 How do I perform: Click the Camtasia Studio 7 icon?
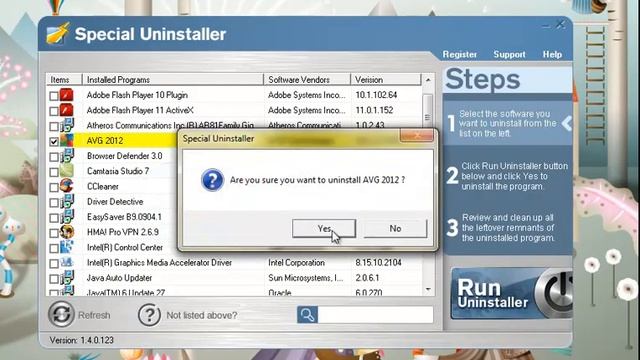[x=67, y=171]
